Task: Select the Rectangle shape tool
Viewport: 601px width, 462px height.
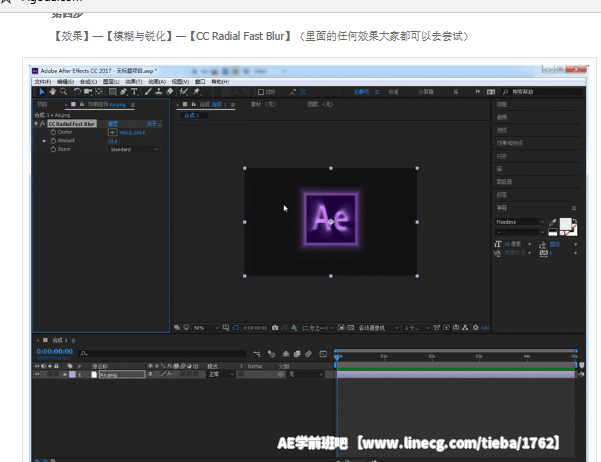Action: point(113,92)
